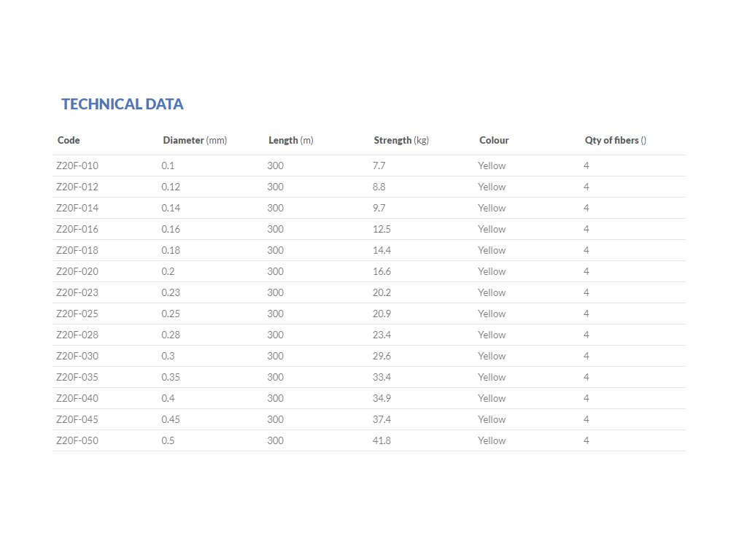Select the Z20F-023 code cell
The width and height of the screenshot is (747, 560).
(77, 292)
